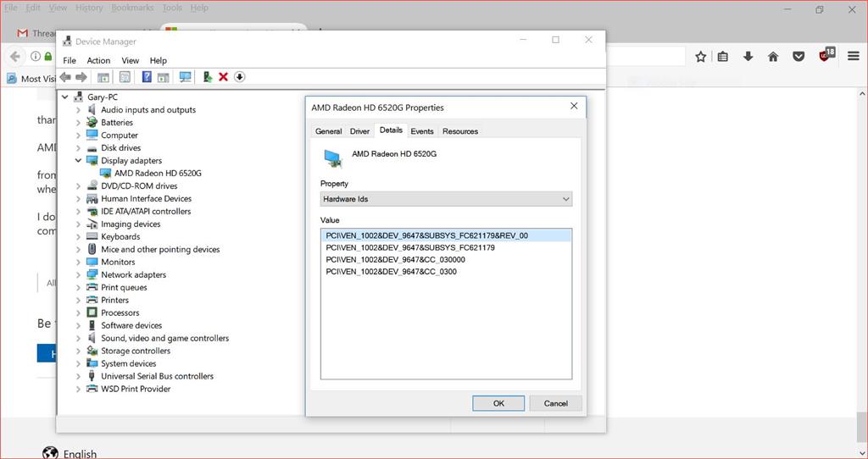Click the Back arrow in Device Manager toolbar
This screenshot has height=459, width=868.
[65, 77]
